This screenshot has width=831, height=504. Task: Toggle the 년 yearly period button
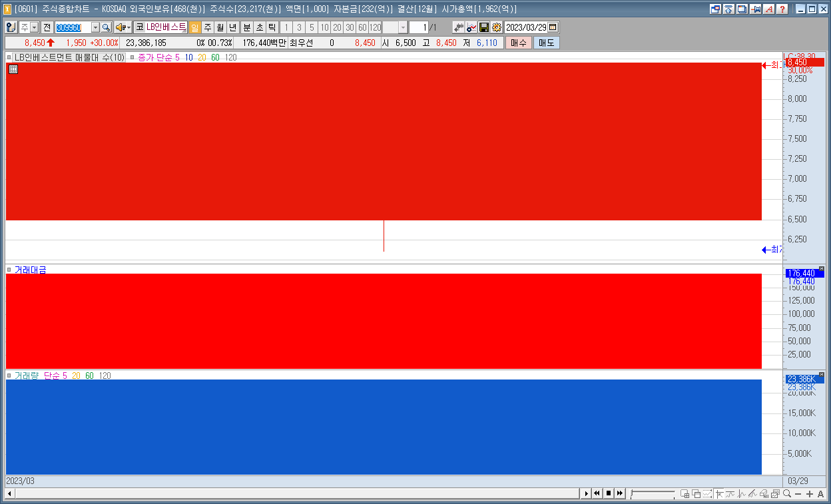(x=232, y=27)
